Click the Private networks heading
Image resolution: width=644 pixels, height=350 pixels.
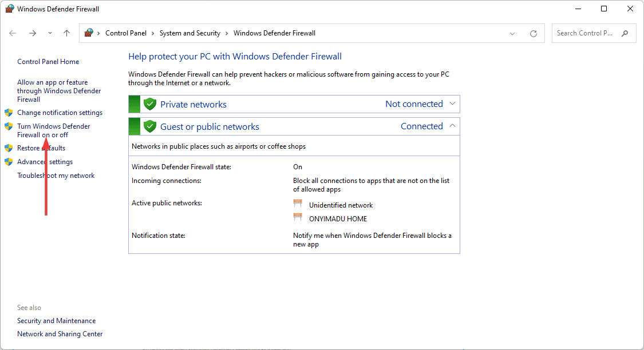pyautogui.click(x=193, y=104)
